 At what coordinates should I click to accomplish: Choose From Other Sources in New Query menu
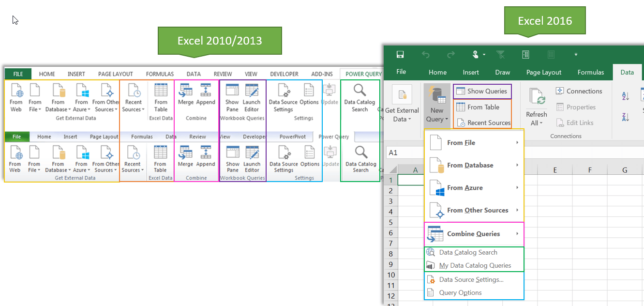point(474,210)
